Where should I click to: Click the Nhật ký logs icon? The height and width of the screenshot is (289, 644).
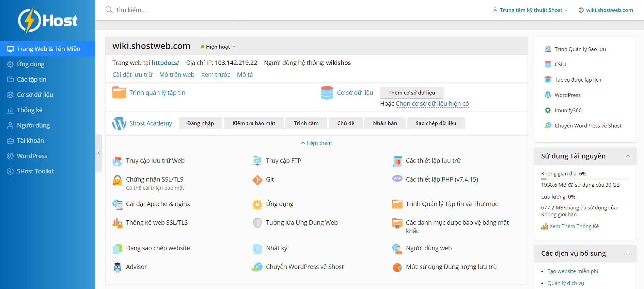257,249
